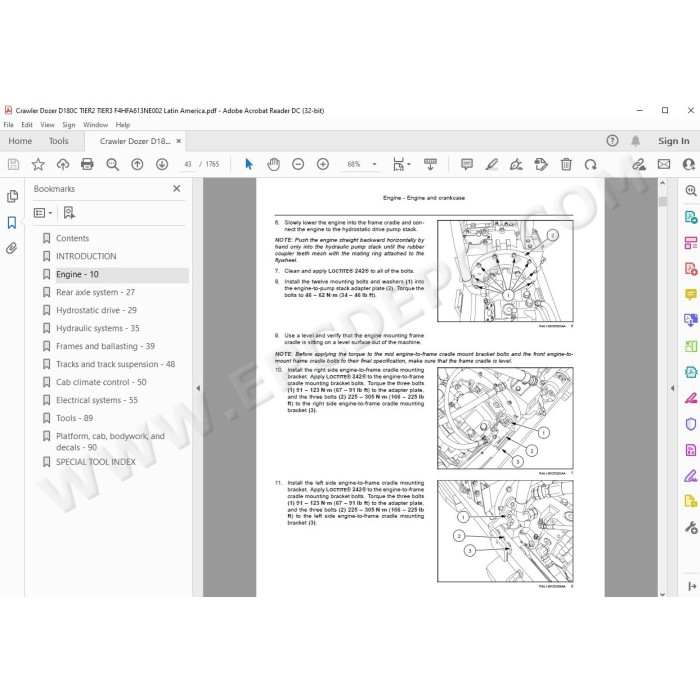
Task: Collapse the left navigation pane arrow
Action: click(x=198, y=388)
